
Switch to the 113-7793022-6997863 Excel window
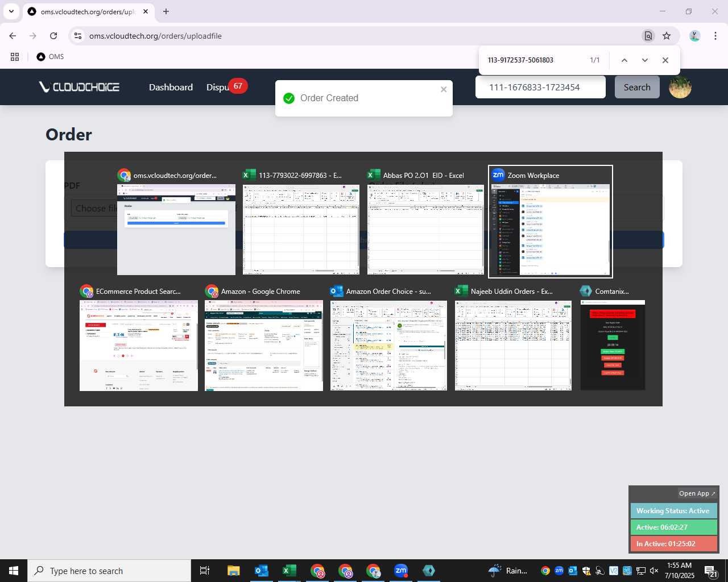click(x=301, y=222)
